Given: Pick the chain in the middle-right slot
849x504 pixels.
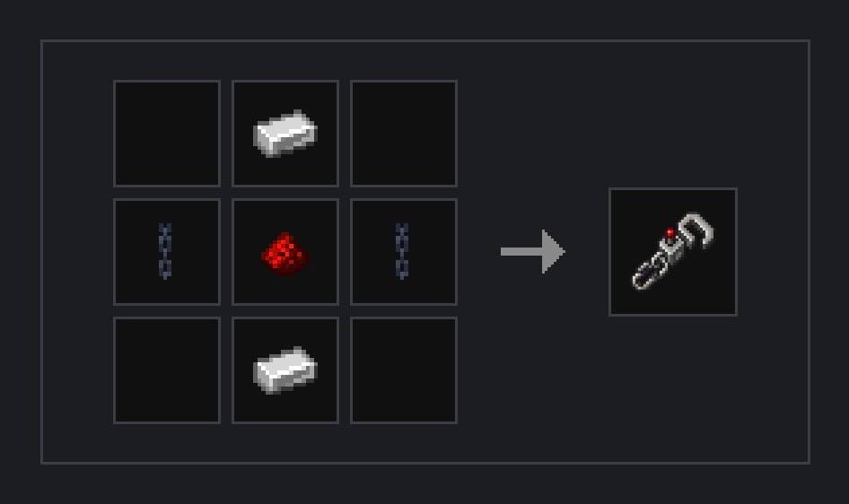Looking at the screenshot, I should point(402,251).
